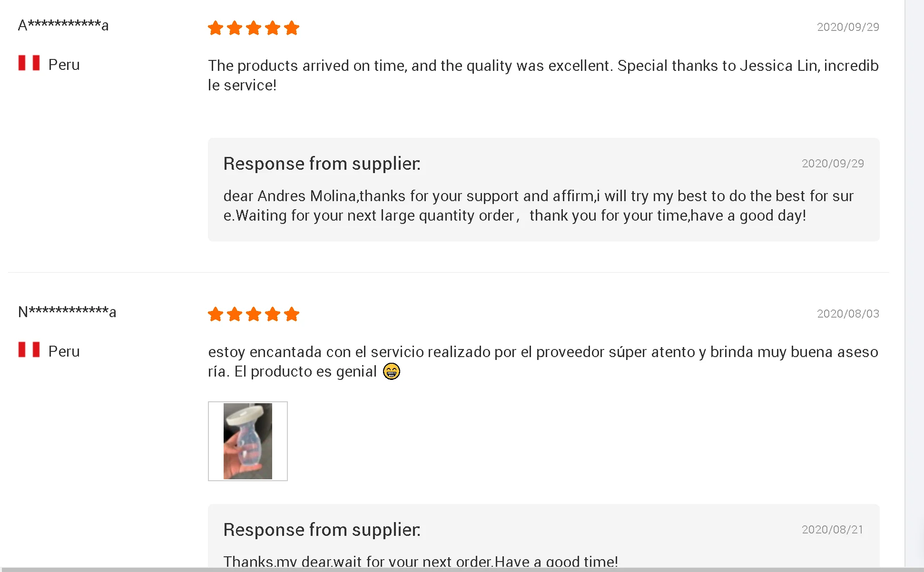Click reviewer name N************a
The height and width of the screenshot is (572, 924).
[67, 312]
